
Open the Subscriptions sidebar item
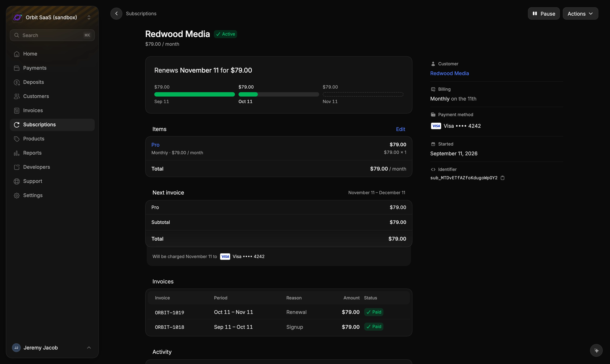[x=52, y=125]
